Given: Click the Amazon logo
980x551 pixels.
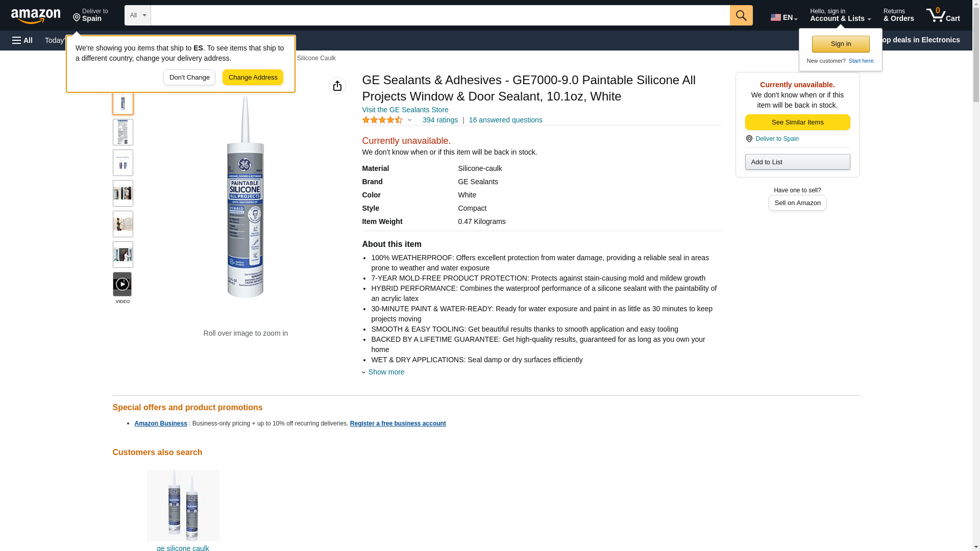Looking at the screenshot, I should (x=36, y=16).
